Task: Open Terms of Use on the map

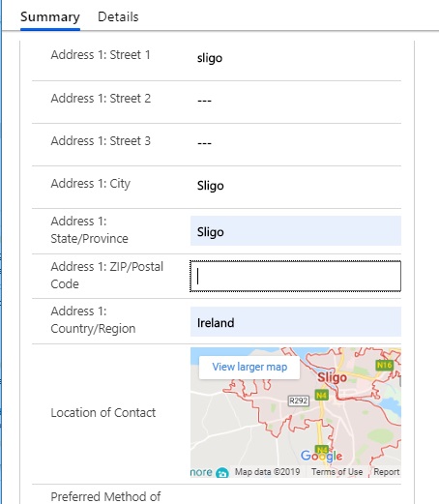Action: (337, 472)
